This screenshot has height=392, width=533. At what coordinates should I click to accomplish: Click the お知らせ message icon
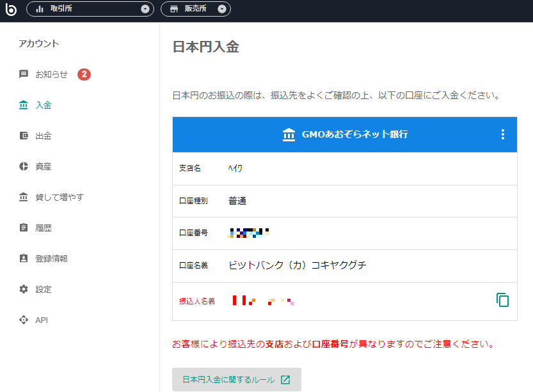click(24, 74)
